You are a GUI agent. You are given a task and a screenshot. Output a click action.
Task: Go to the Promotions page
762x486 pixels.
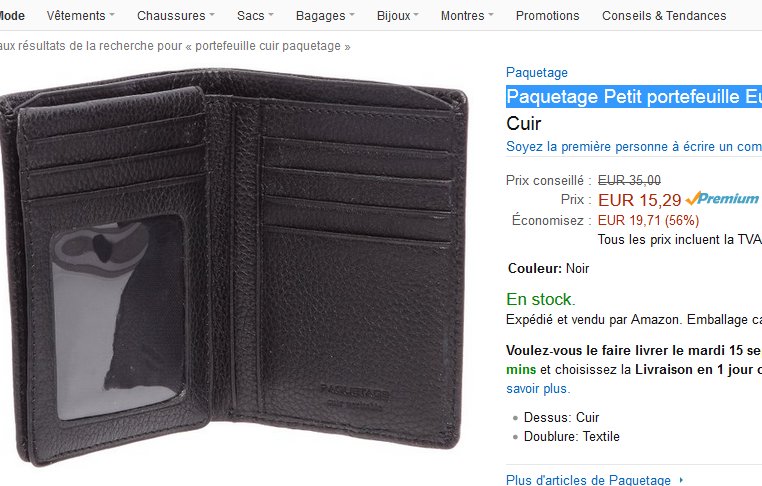point(548,16)
